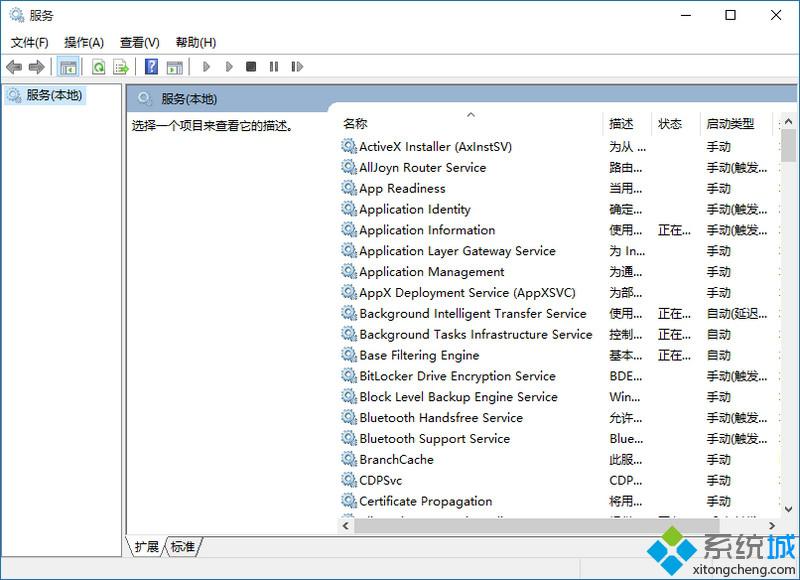
Task: Click gear icon beside Certificate Propagation
Action: [x=349, y=501]
